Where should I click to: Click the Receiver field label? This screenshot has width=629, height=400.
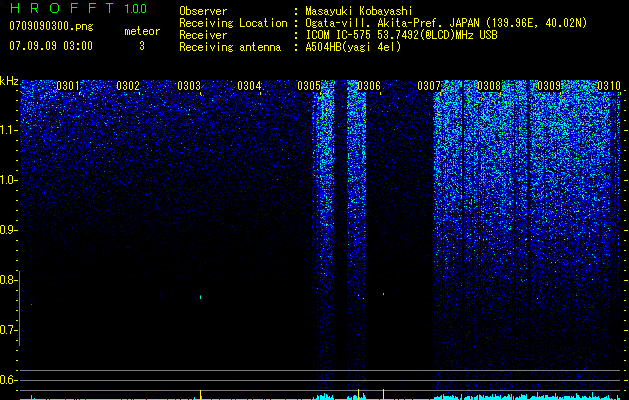tap(203, 35)
